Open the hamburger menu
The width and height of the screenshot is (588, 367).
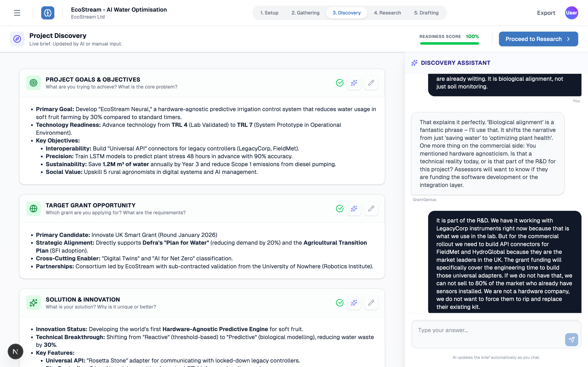point(17,13)
